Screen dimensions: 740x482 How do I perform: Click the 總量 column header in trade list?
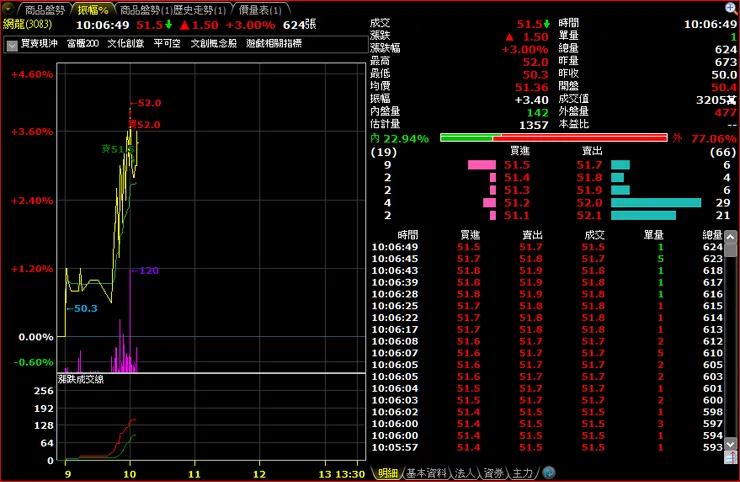[x=712, y=235]
